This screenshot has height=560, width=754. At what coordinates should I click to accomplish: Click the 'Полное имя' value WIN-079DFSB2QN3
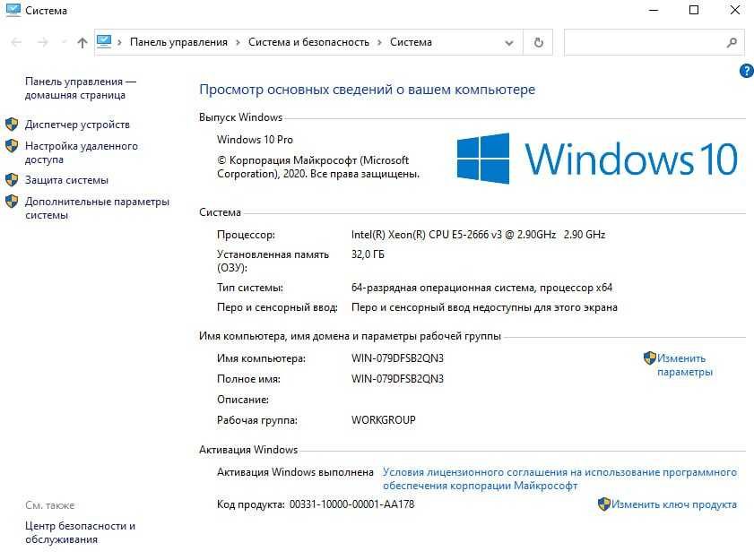point(398,379)
